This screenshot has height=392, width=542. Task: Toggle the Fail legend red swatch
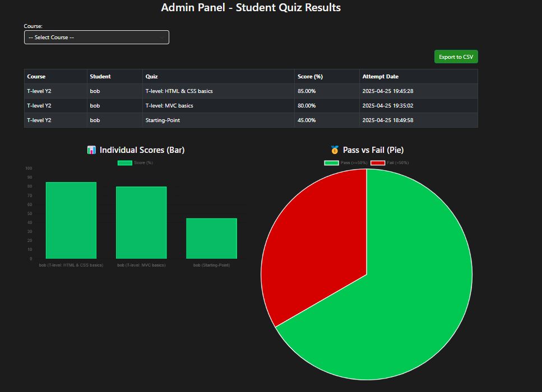click(x=377, y=162)
